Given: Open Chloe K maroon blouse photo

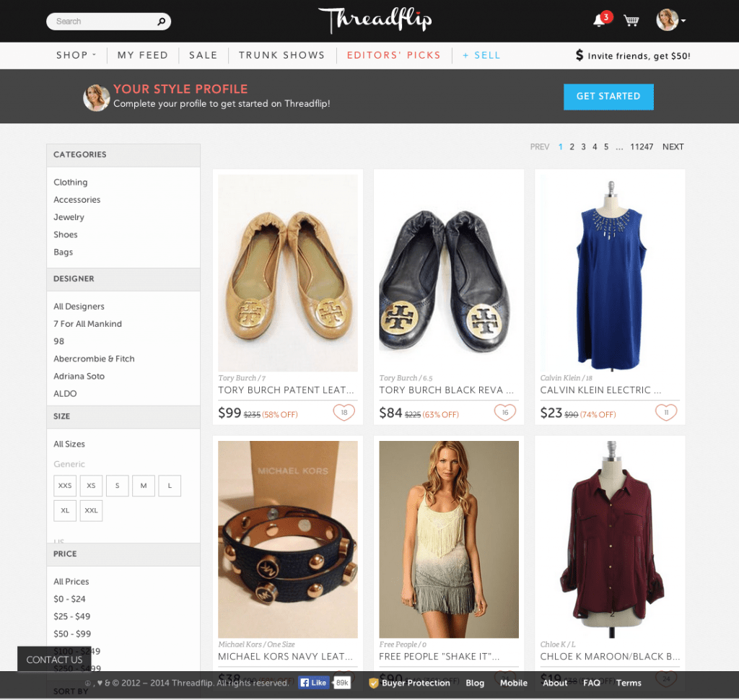Looking at the screenshot, I should tap(610, 539).
